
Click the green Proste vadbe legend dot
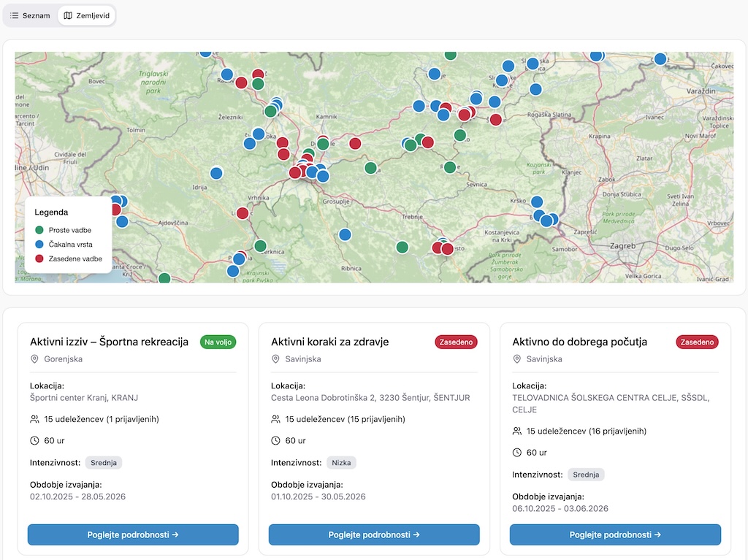pos(39,230)
